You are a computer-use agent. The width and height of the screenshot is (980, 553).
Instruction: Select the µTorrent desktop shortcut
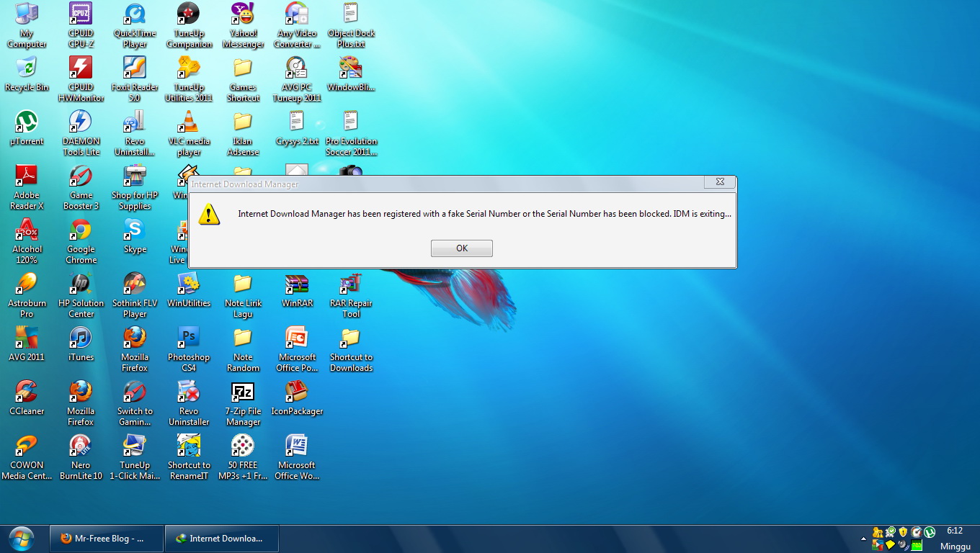coord(27,128)
